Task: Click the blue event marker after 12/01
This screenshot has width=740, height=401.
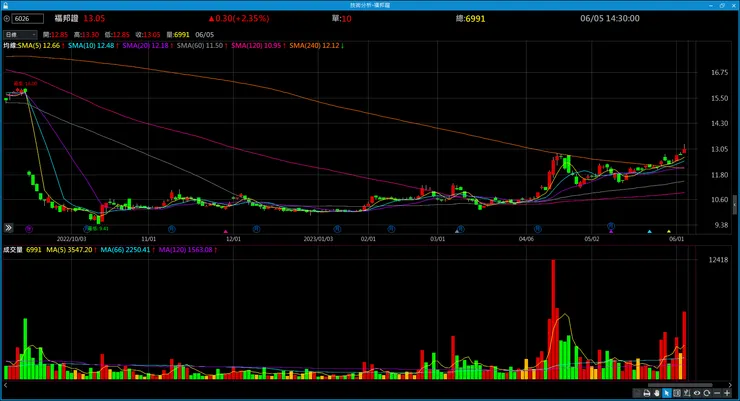Action: click(256, 229)
